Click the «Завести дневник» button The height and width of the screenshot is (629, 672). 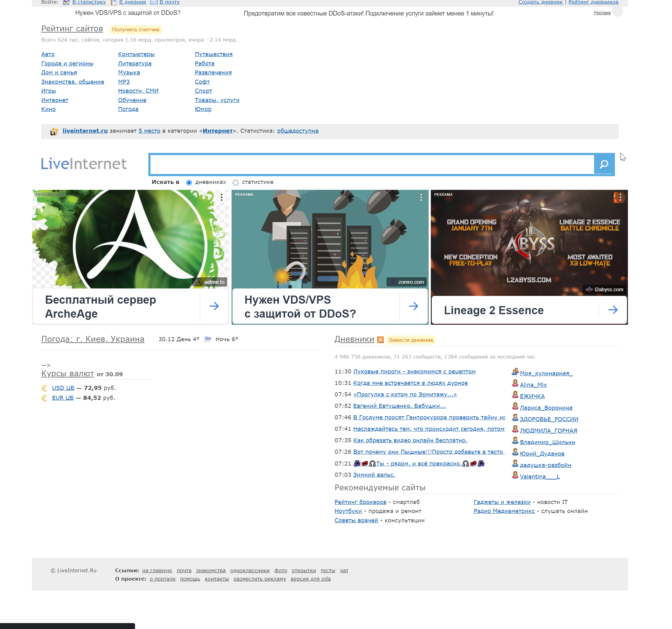point(411,340)
